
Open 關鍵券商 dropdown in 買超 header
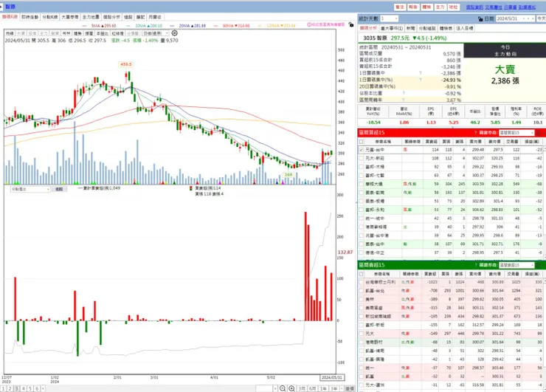coord(516,133)
